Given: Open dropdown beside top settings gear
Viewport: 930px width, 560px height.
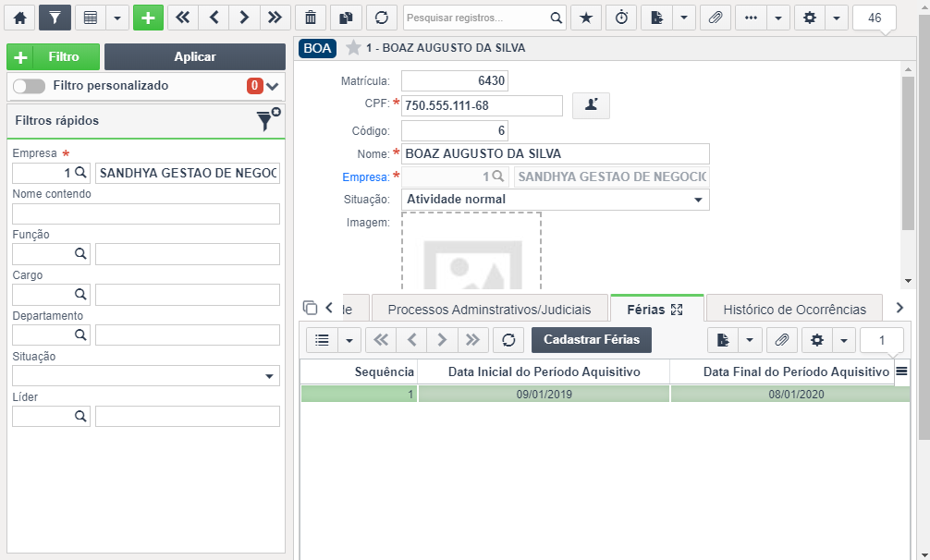Looking at the screenshot, I should [837, 18].
